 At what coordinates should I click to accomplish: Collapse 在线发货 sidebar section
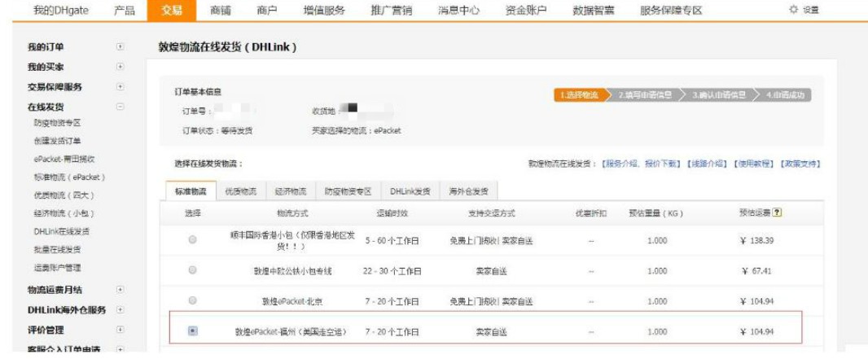[121, 107]
